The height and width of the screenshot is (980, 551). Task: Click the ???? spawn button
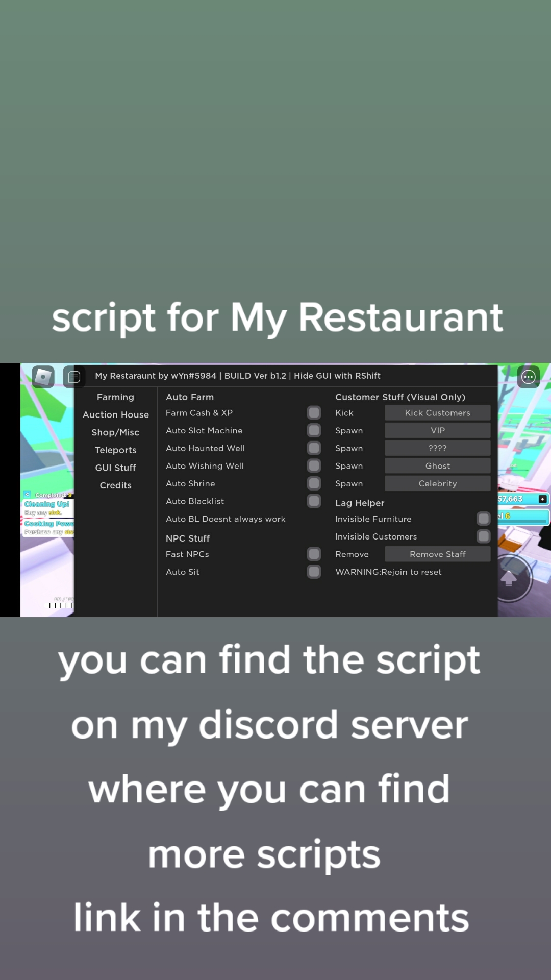pyautogui.click(x=438, y=448)
